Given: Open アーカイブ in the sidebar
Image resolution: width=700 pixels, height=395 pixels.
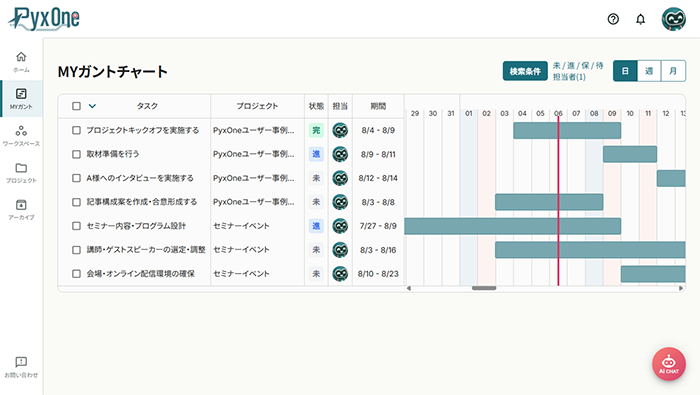Looking at the screenshot, I should (x=21, y=210).
